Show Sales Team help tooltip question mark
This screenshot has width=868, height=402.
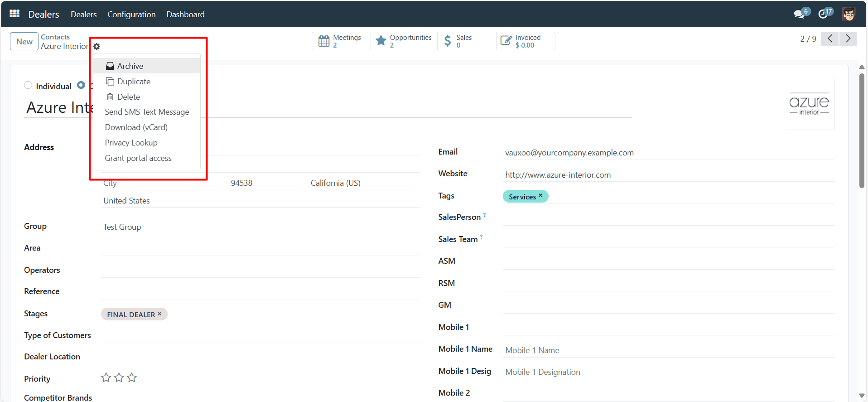pyautogui.click(x=481, y=237)
